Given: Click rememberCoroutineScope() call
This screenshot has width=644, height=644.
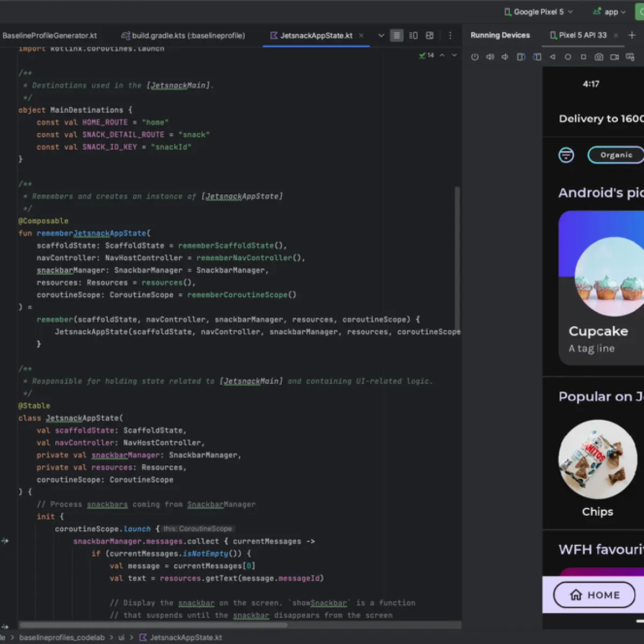Looking at the screenshot, I should pyautogui.click(x=241, y=295).
